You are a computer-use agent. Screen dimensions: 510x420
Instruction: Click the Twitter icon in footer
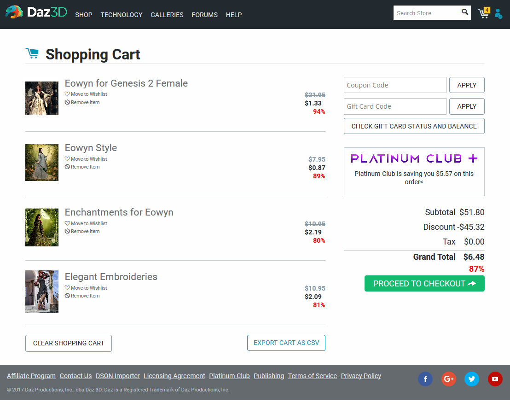tap(471, 379)
